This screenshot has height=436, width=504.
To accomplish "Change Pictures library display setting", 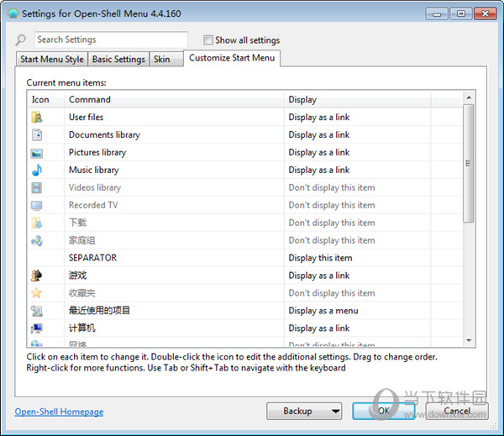I will click(319, 152).
